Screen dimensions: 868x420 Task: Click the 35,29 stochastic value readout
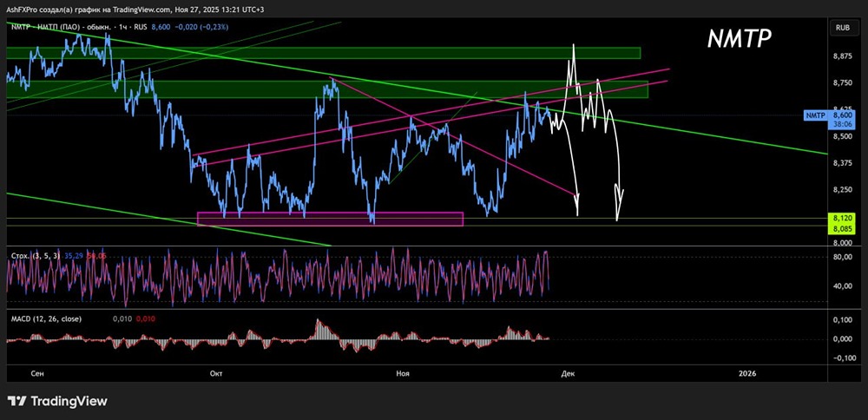click(74, 256)
